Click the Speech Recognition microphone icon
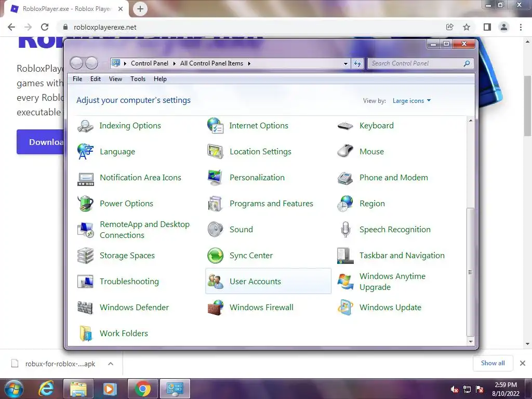 [345, 229]
